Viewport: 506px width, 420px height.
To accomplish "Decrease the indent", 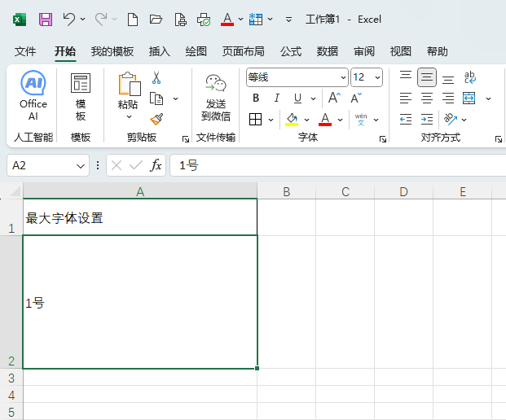I will coord(406,120).
